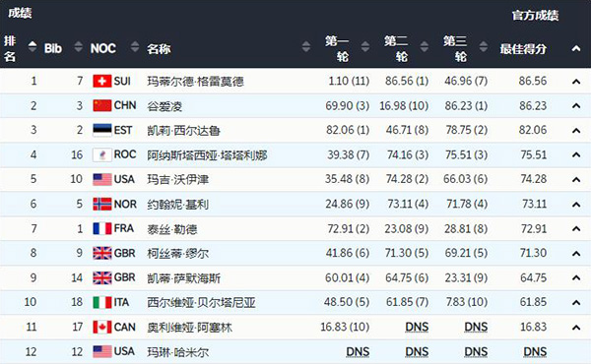Expand details for 玛蒂尔德·格雷莫德 row
Image resolution: width=591 pixels, height=364 pixels.
coord(576,82)
